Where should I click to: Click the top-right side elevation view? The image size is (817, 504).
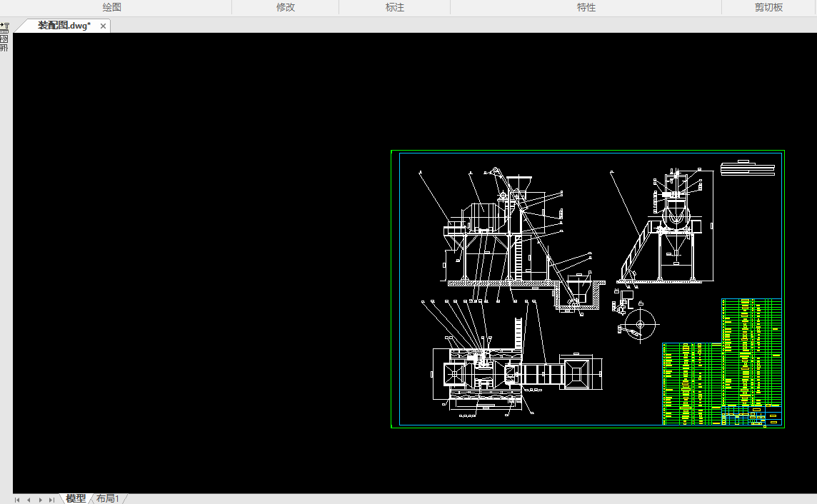663,226
